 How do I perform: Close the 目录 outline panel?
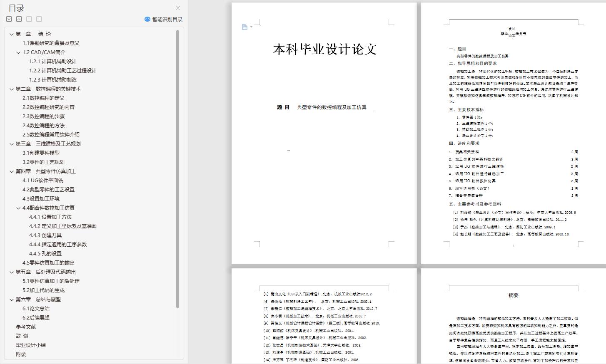point(178,8)
